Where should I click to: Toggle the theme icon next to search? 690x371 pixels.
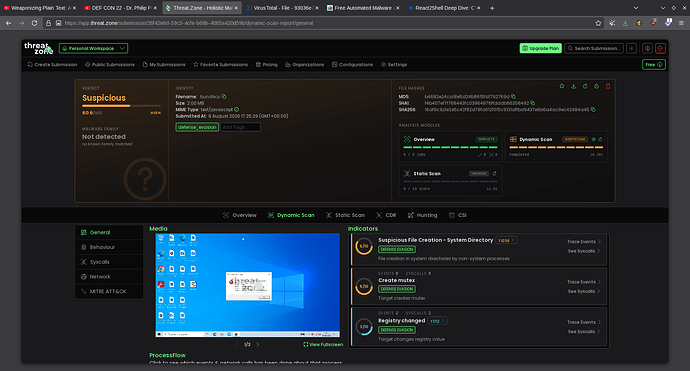coord(631,48)
